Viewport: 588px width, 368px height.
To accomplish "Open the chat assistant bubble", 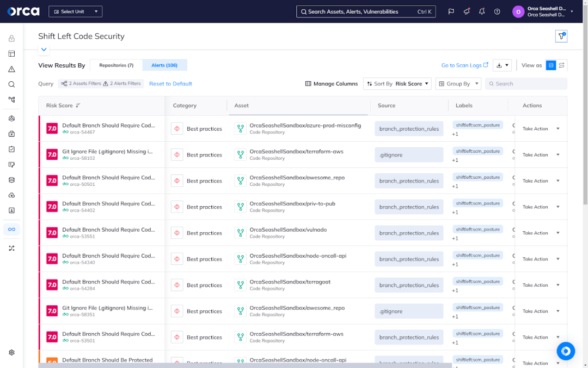I will 566,351.
